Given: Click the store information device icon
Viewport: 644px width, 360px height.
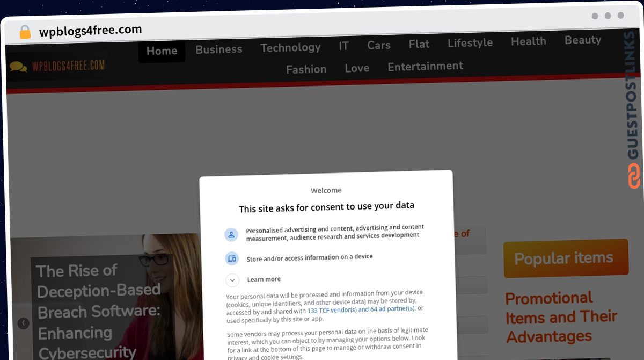Looking at the screenshot, I should (232, 258).
